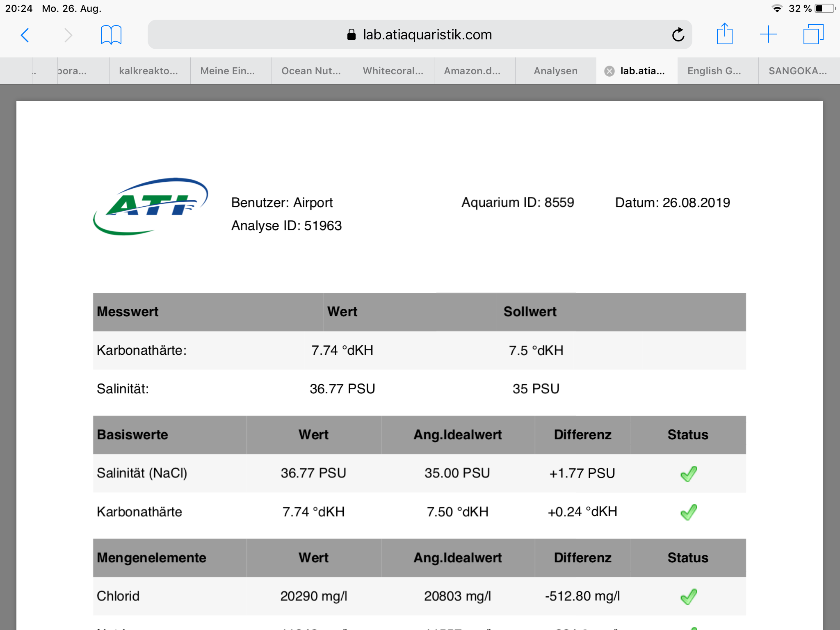This screenshot has height=630, width=840.
Task: Click the green Chlorid status checkmark
Action: [688, 596]
